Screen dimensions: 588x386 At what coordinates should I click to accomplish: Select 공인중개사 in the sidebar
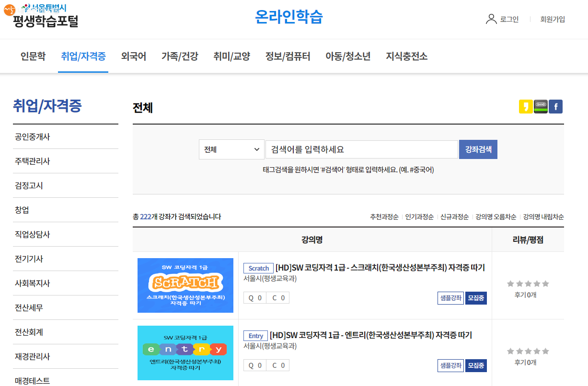click(x=33, y=137)
